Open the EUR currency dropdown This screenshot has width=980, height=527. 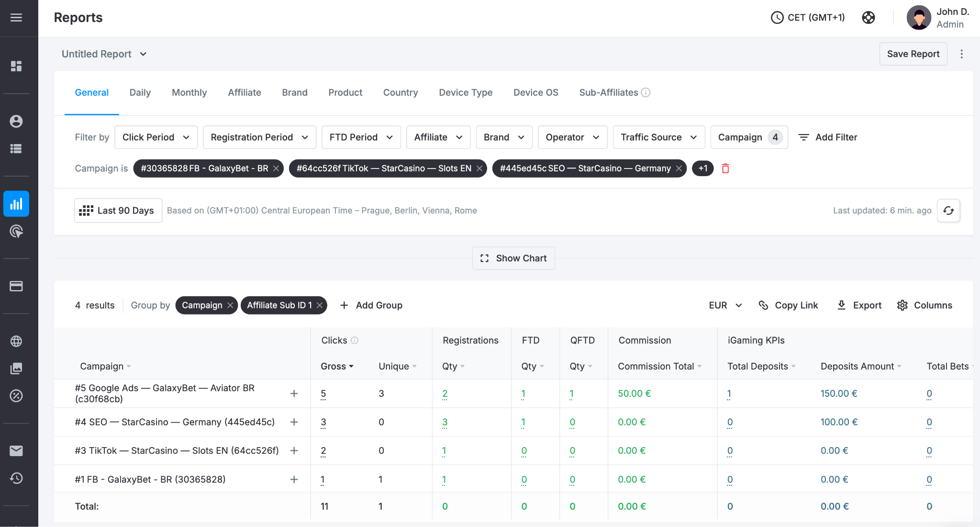[x=725, y=305]
